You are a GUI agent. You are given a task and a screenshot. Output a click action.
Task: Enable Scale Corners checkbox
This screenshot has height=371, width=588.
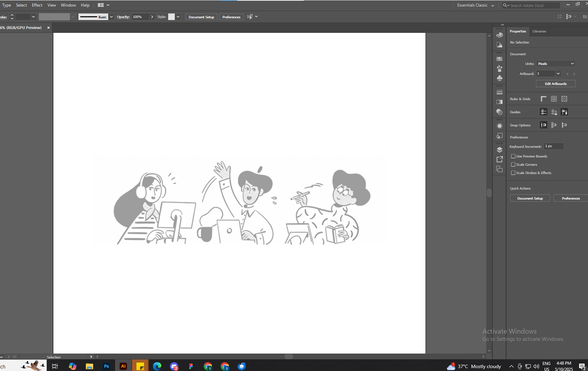513,165
